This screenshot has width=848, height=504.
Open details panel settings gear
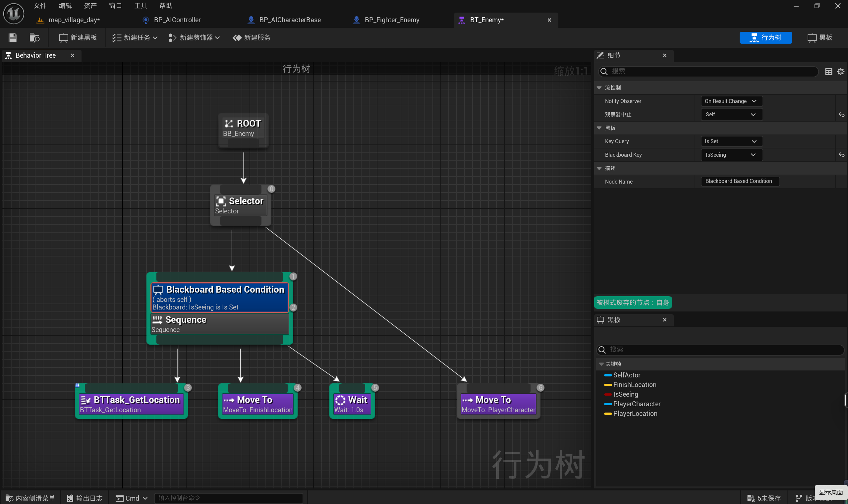840,71
